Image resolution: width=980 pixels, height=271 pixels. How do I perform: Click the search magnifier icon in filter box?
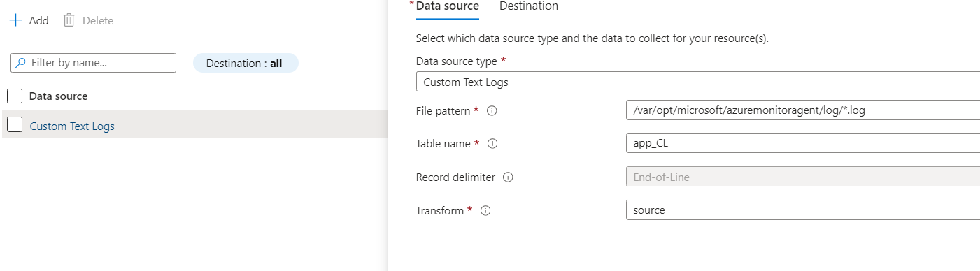click(x=21, y=63)
